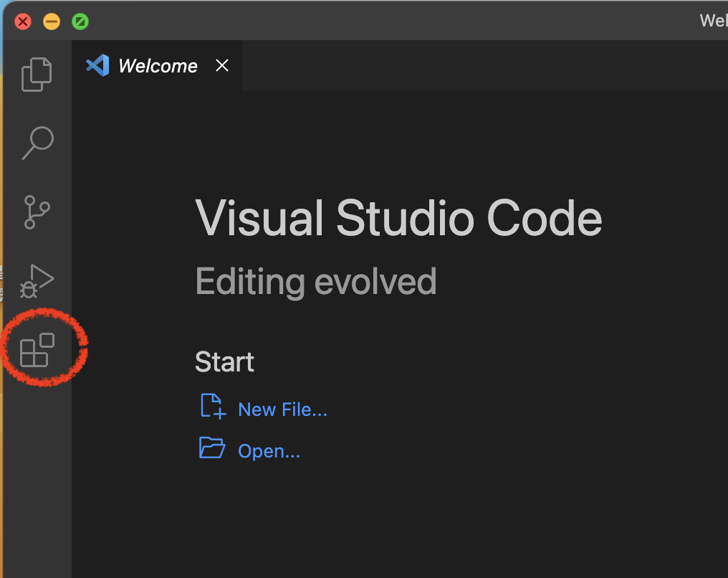Click the window title text in title bar
The image size is (728, 578).
(x=714, y=21)
